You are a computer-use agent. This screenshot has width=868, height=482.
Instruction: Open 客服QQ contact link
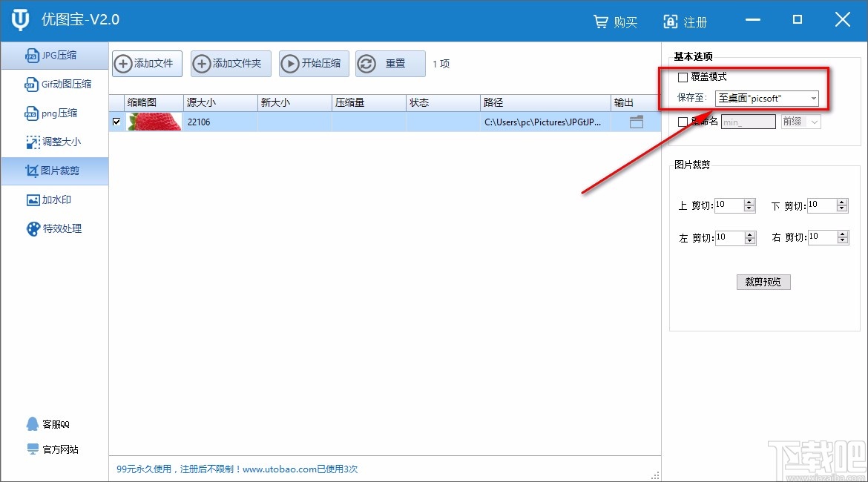click(x=48, y=424)
